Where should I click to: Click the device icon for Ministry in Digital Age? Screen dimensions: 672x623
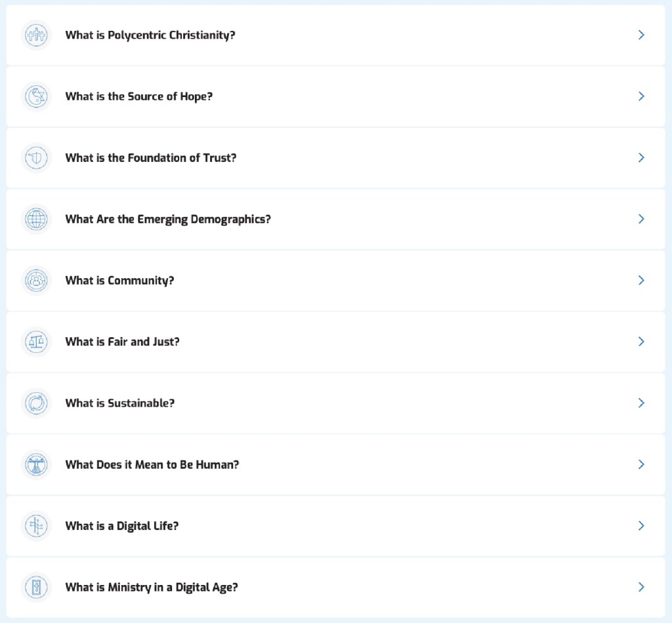(x=36, y=587)
